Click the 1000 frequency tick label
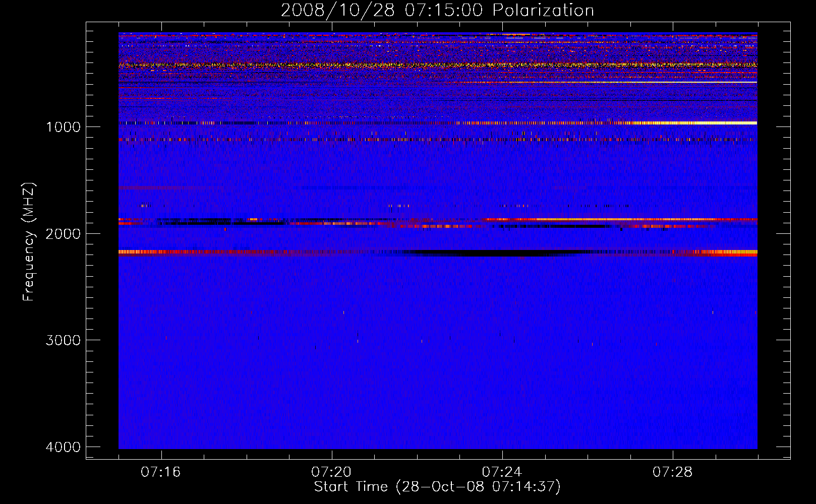 pos(63,127)
